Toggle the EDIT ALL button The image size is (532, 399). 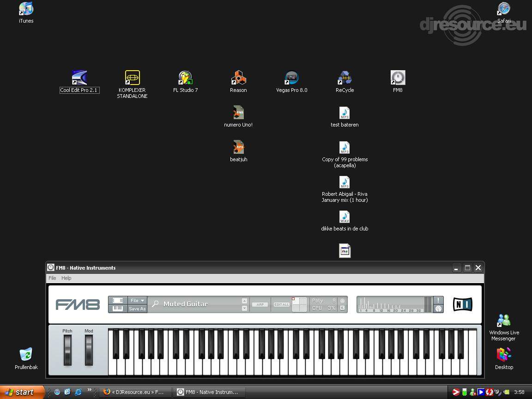pos(282,304)
